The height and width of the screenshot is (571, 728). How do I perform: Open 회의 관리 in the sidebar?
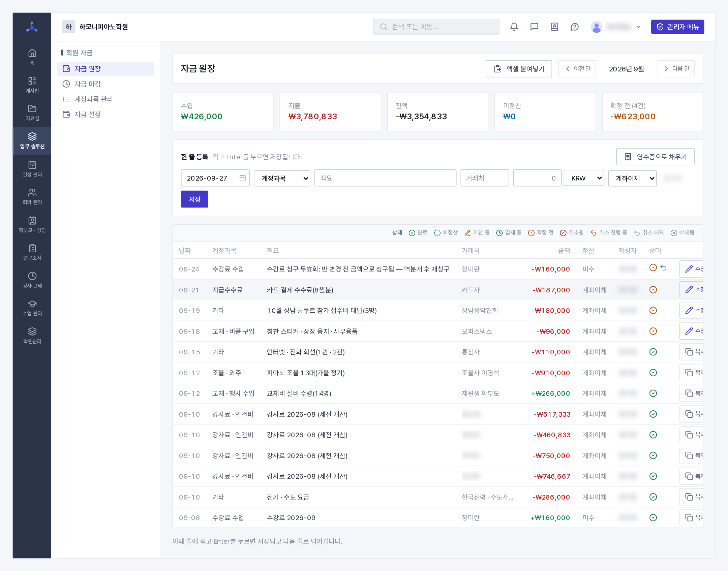pos(32,196)
